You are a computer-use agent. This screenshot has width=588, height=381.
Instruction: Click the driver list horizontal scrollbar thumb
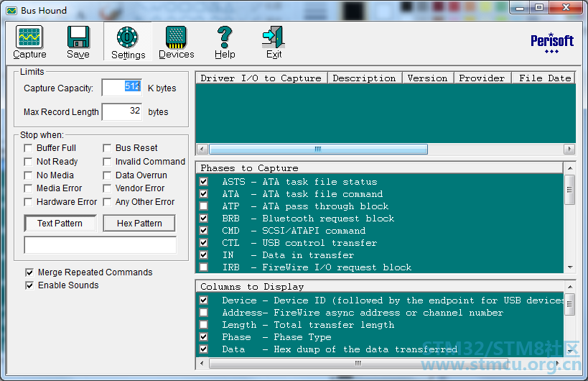point(318,149)
